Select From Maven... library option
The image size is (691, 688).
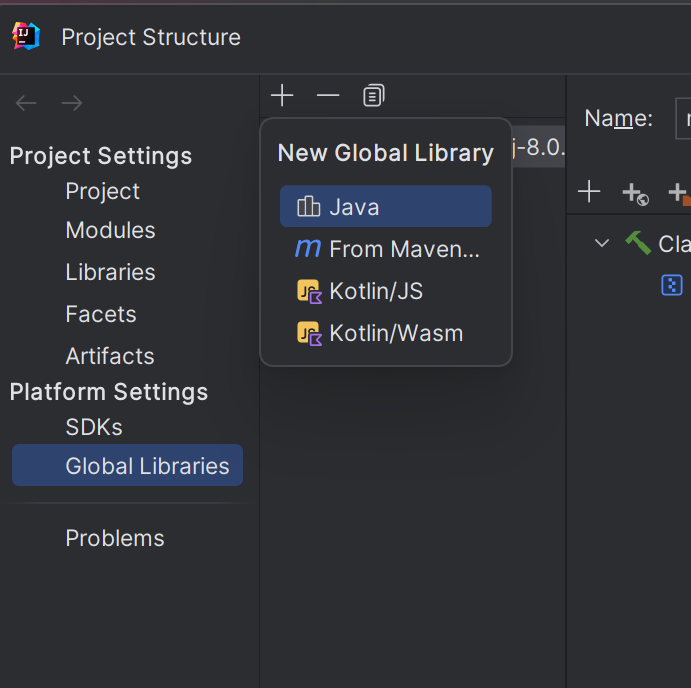(386, 249)
